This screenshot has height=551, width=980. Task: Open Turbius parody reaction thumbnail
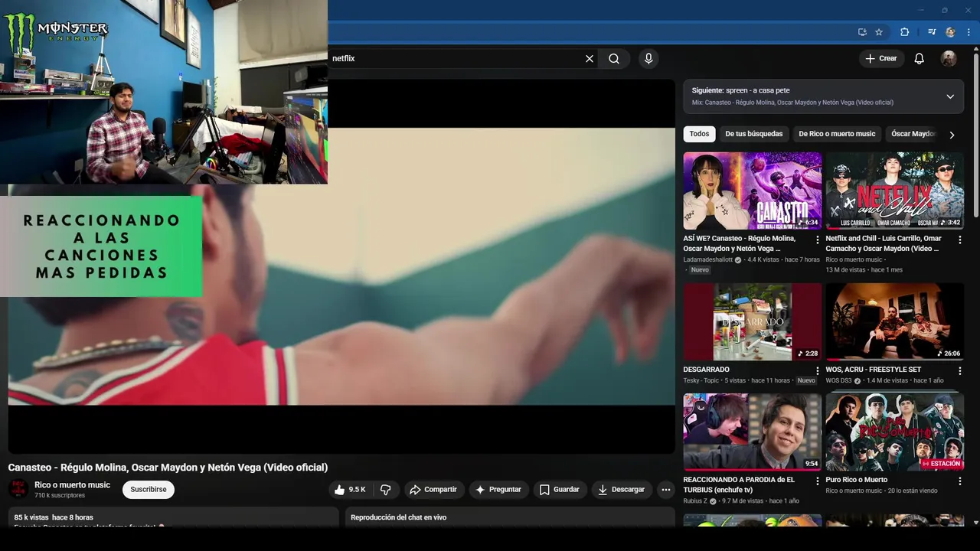(x=753, y=432)
